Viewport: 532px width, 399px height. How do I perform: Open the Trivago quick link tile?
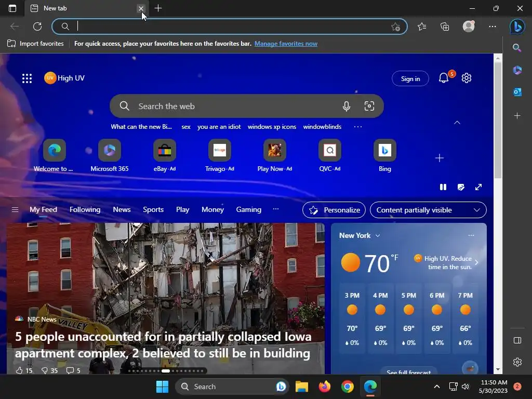(220, 156)
